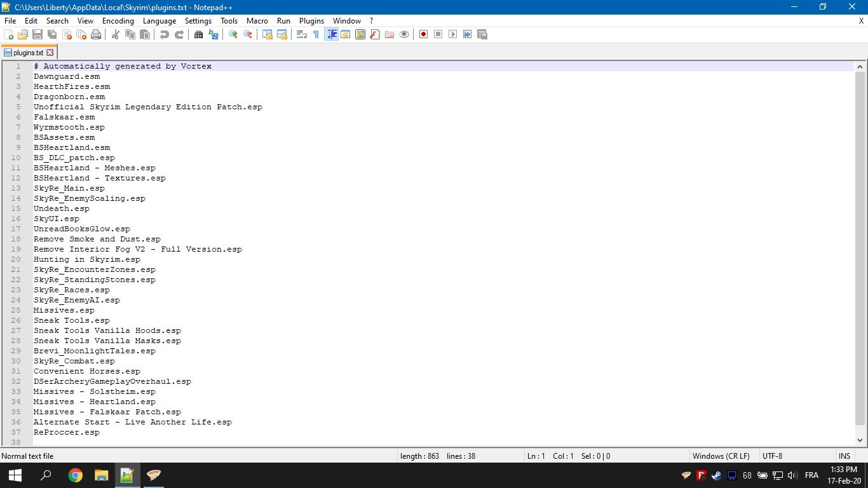Screen dimensions: 868x488
Task: Click the Paste toolbar icon
Action: tap(145, 34)
